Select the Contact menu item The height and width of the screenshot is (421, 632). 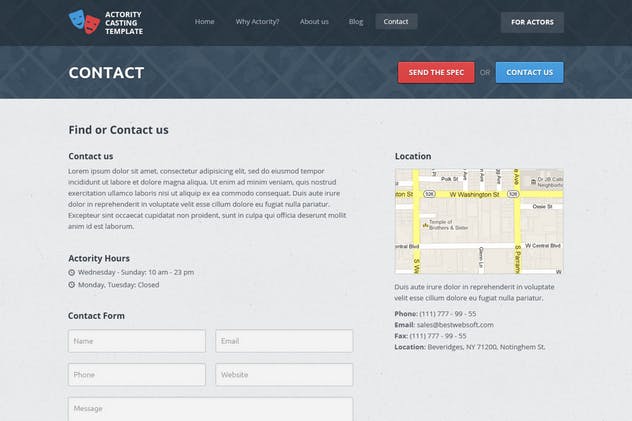[396, 22]
